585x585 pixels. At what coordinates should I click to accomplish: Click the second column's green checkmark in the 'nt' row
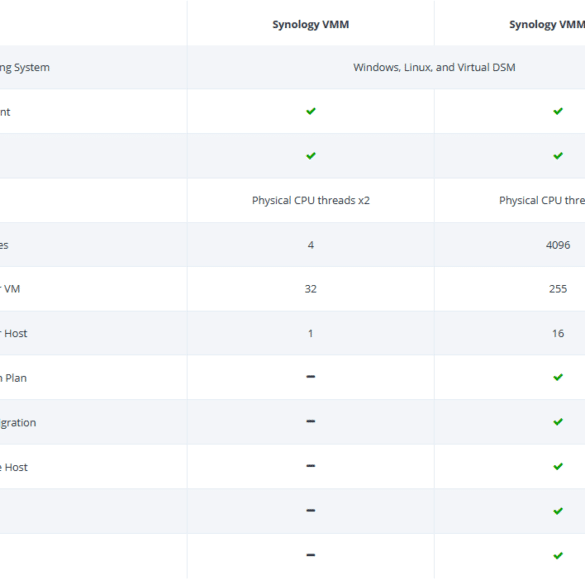pos(558,111)
